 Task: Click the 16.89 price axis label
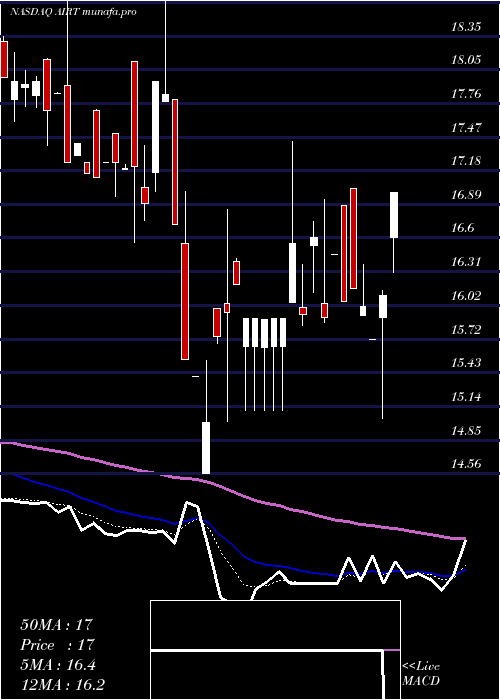(x=466, y=195)
